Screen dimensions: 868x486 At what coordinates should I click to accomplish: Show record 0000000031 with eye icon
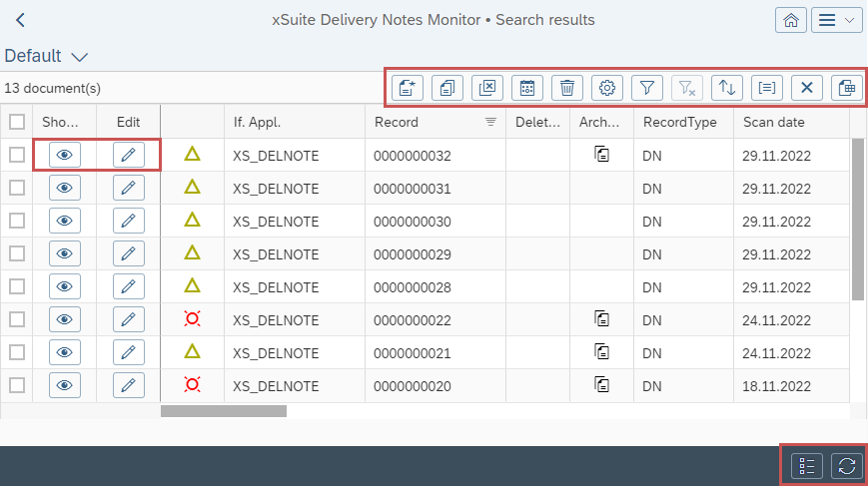(x=65, y=188)
